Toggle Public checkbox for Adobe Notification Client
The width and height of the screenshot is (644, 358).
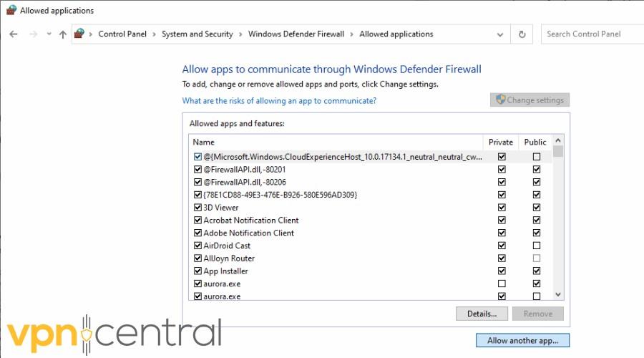(x=537, y=233)
